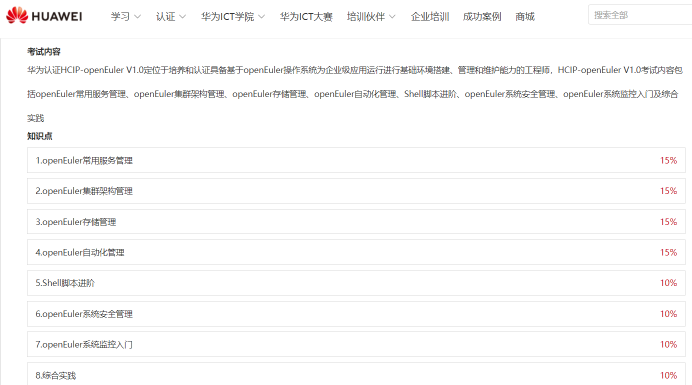Screen dimensions: 692x385
Task: Open 企业培训 in navigation
Action: tap(430, 17)
